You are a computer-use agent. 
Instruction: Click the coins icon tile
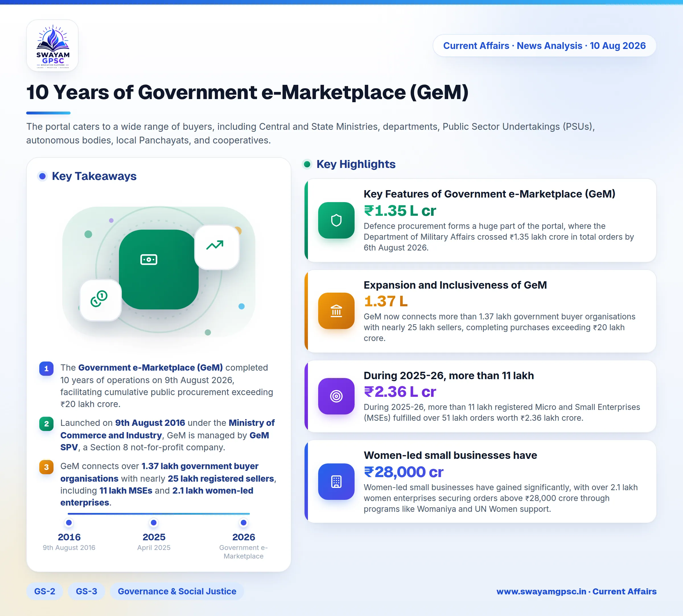100,300
